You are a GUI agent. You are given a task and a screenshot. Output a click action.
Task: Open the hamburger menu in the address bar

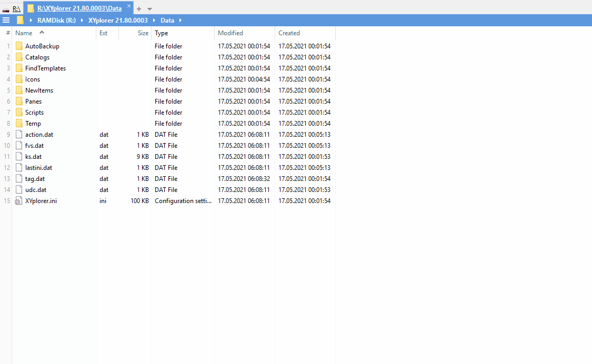pos(6,21)
